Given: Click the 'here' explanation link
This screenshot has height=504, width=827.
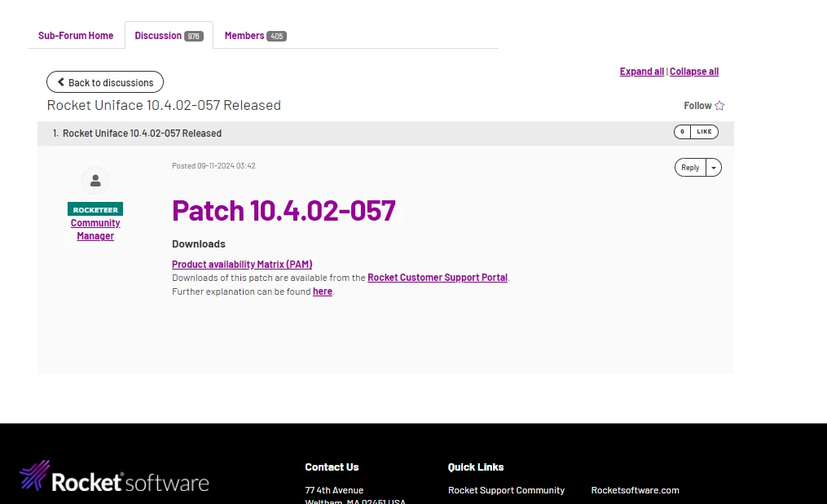Looking at the screenshot, I should click(x=323, y=291).
